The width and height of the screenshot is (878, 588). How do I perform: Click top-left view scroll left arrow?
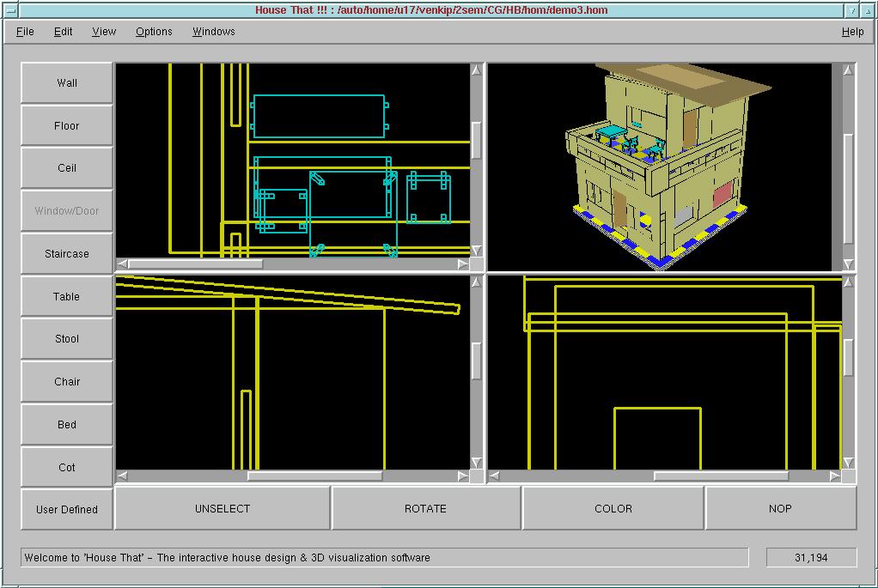pyautogui.click(x=122, y=264)
